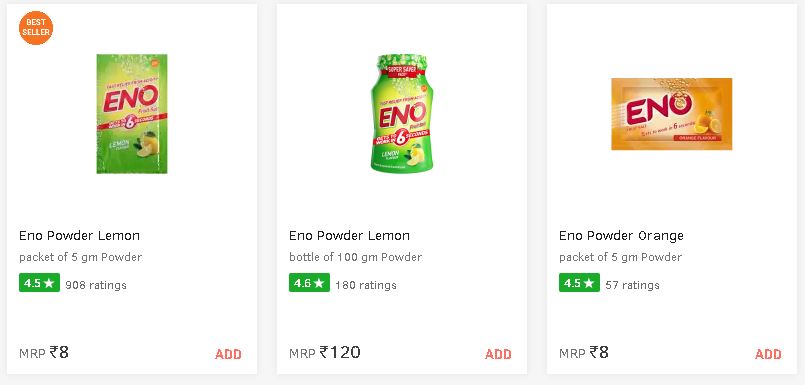Click the Best Seller orange badge
This screenshot has width=805, height=385.
pos(36,28)
